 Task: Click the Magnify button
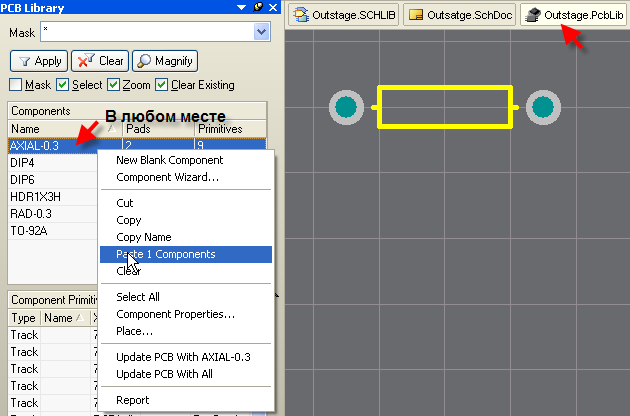[x=164, y=61]
